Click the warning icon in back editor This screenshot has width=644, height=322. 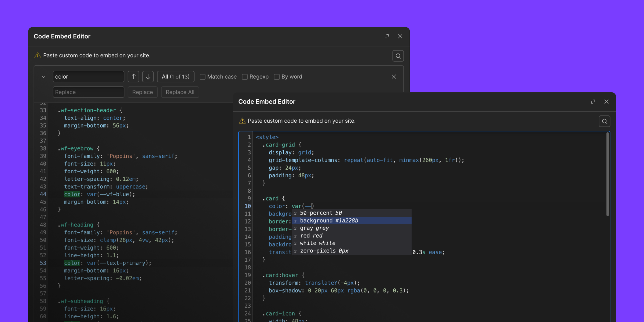click(38, 55)
